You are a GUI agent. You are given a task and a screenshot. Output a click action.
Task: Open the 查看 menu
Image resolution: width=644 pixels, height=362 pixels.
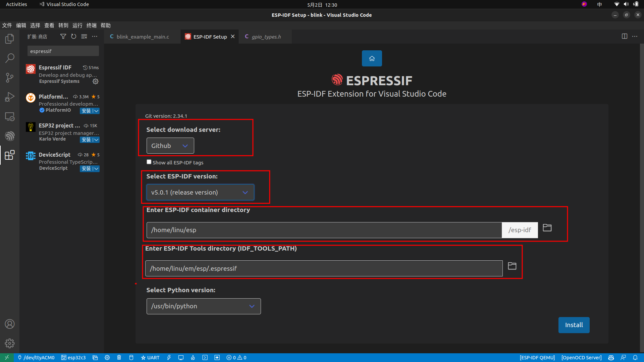point(49,25)
